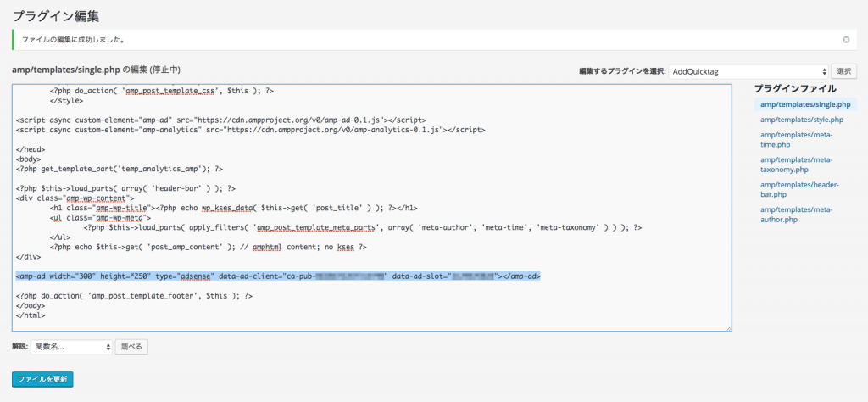Click the プラグインファイル heading

[x=795, y=88]
